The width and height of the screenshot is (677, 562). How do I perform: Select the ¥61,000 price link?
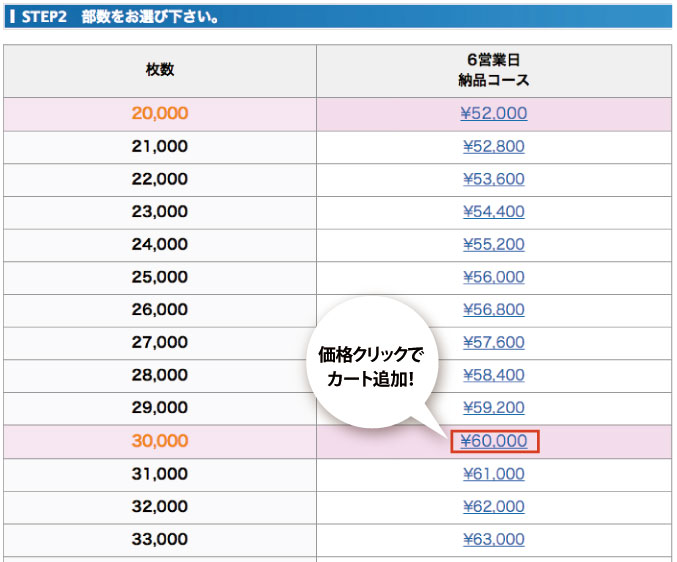click(x=494, y=474)
